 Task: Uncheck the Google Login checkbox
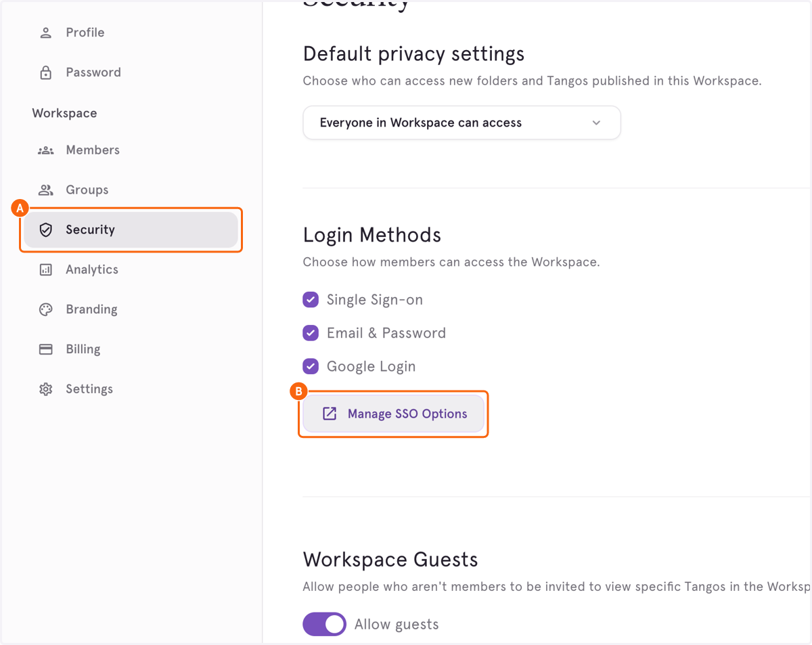[311, 366]
